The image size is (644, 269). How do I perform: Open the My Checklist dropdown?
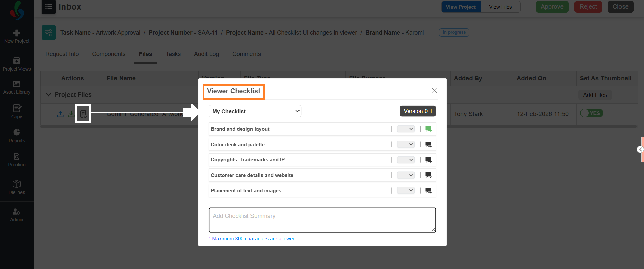[255, 111]
